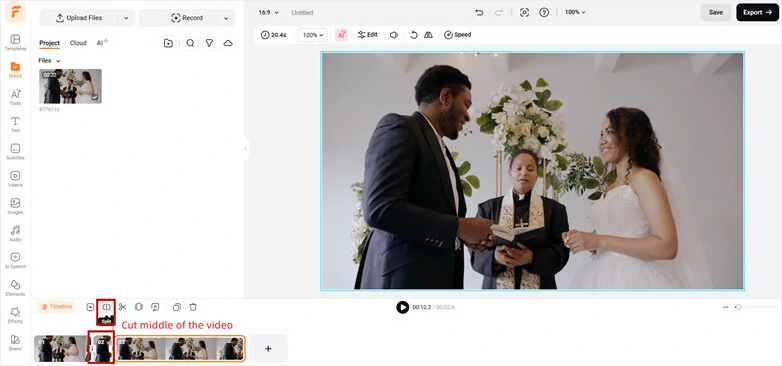The height and width of the screenshot is (366, 782).
Task: Open the Audio sidebar panel
Action: [15, 233]
